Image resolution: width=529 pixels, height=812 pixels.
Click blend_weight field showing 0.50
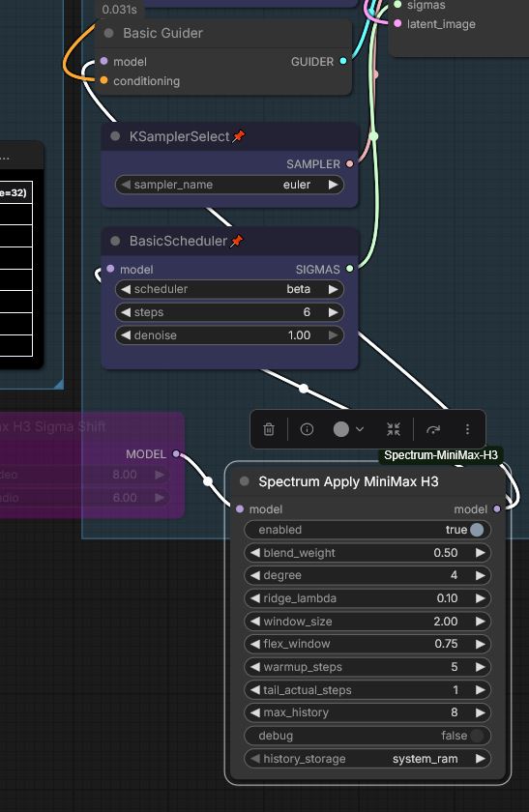tap(367, 553)
